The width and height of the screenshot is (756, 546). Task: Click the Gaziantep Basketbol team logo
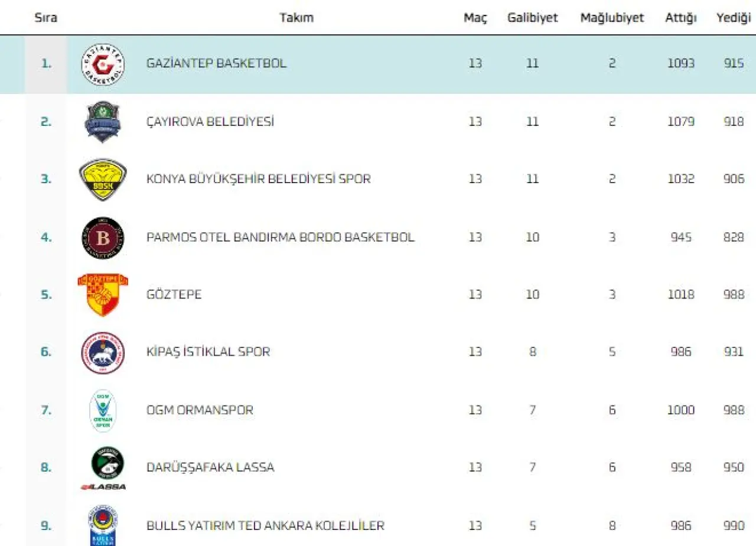pyautogui.click(x=103, y=64)
